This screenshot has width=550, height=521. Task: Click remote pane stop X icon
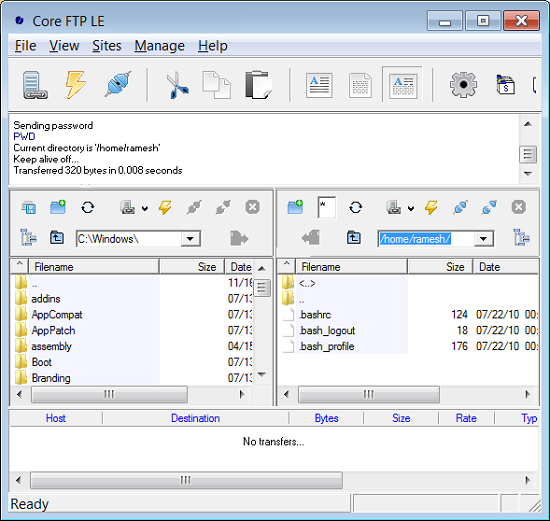click(x=519, y=207)
